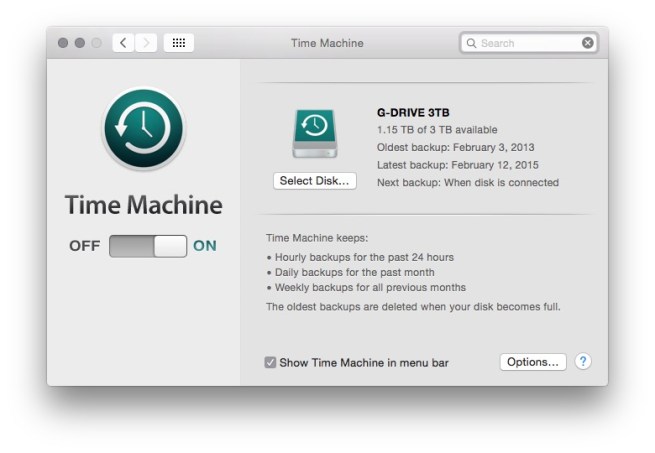Click the Time Machine window title
This screenshot has width=655, height=453.
(327, 43)
